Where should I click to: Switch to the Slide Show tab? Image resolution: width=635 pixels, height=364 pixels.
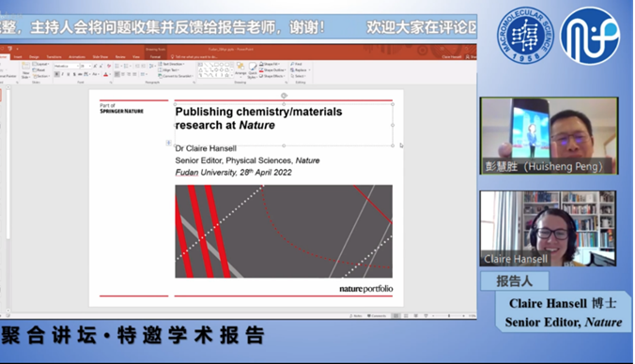(100, 57)
